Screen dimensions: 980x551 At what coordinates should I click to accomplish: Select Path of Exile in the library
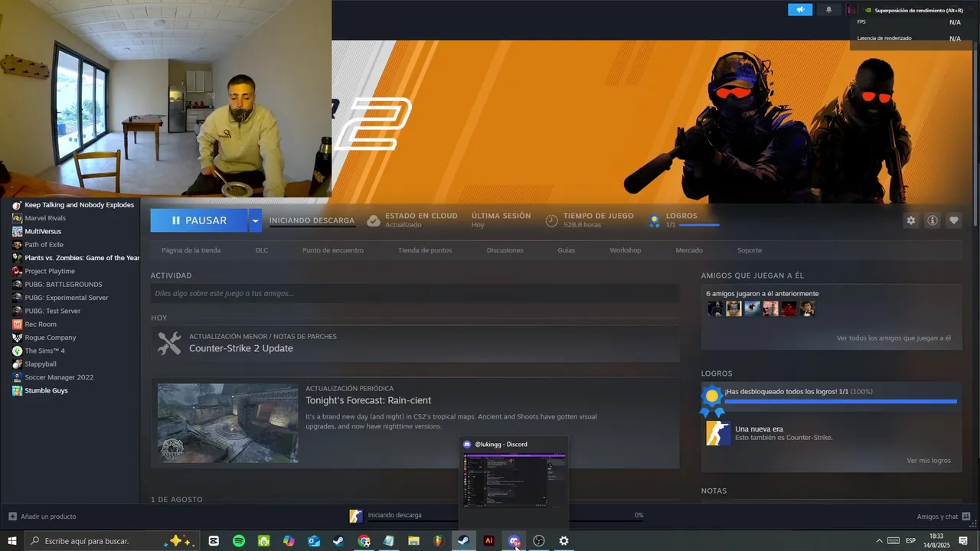44,245
